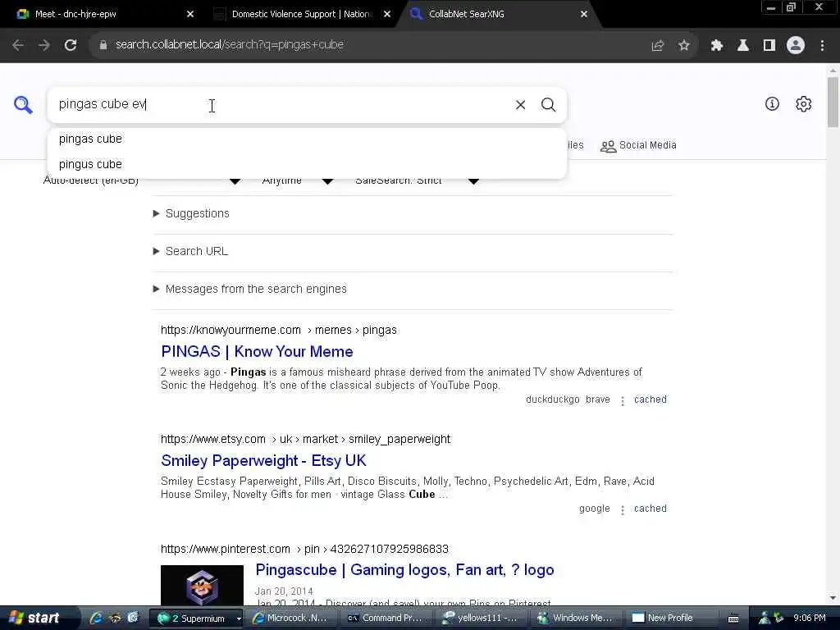Open Smiley Paperweight - Etsy UK result
The width and height of the screenshot is (840, 630).
point(263,461)
